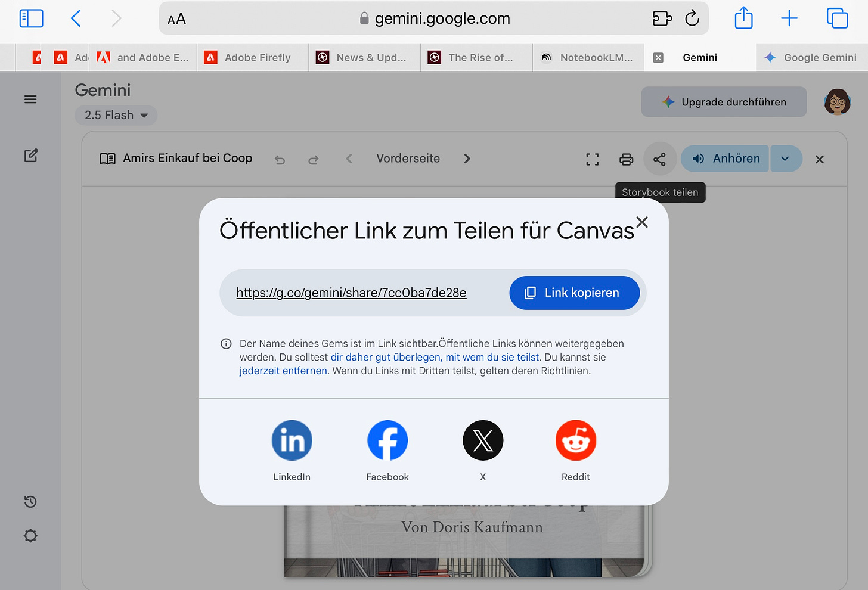Click the Upgrade durchführen button
The image size is (868, 590).
coord(724,102)
